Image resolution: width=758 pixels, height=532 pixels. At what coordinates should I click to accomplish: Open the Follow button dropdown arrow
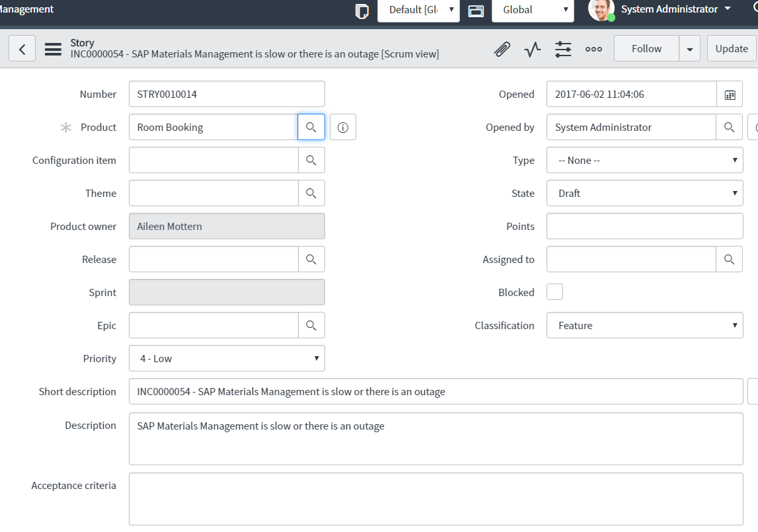click(689, 48)
